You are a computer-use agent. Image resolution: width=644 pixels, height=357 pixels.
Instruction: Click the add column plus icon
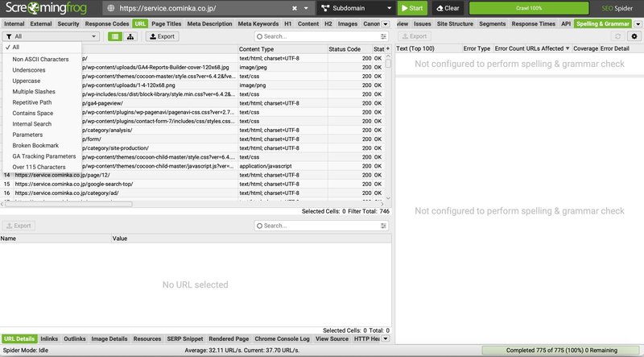[388, 49]
